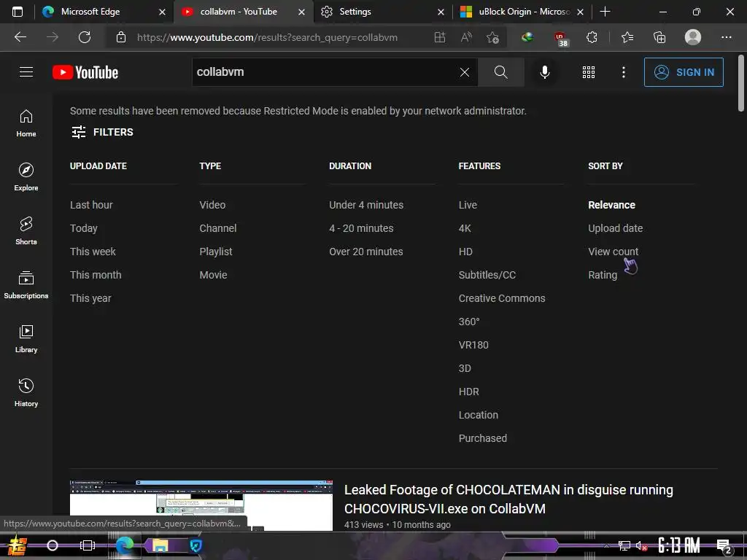Reload the page with the refresh button

tap(85, 37)
